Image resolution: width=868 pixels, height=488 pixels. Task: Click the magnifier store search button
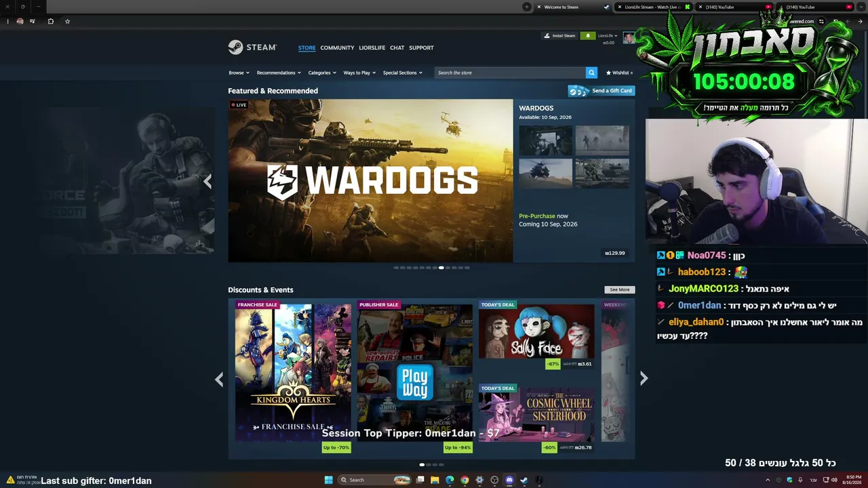coord(591,73)
